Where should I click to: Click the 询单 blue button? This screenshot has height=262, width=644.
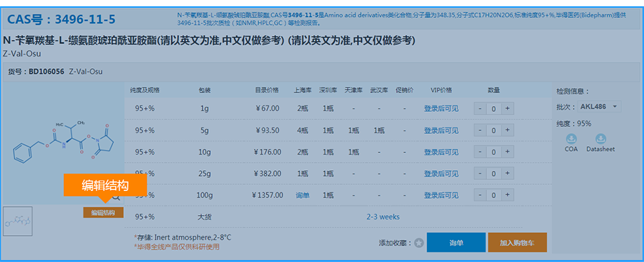pos(456,242)
